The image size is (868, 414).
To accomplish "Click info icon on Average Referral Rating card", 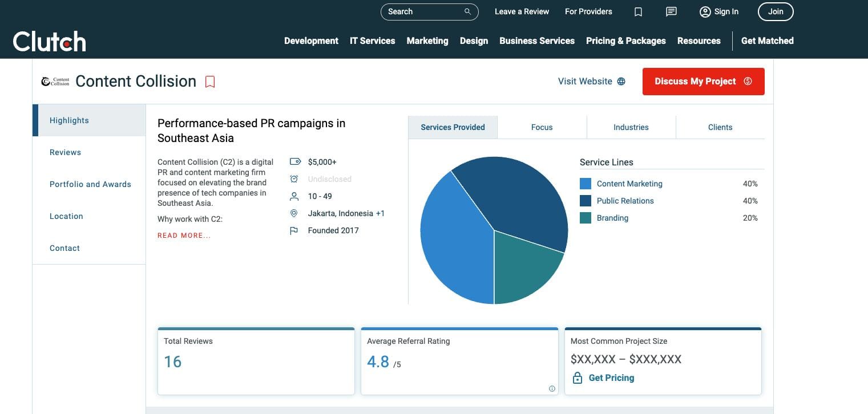I will pyautogui.click(x=552, y=389).
